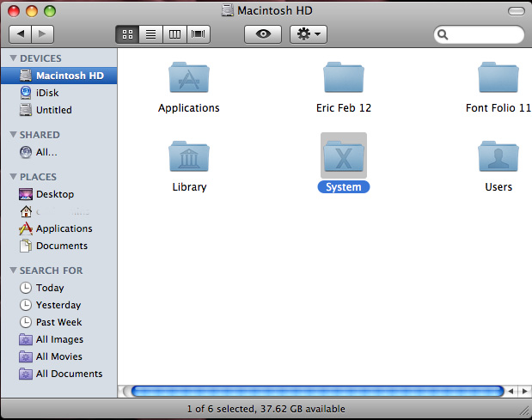Image resolution: width=532 pixels, height=420 pixels.
Task: Focus the Finder search field
Action: (x=479, y=34)
